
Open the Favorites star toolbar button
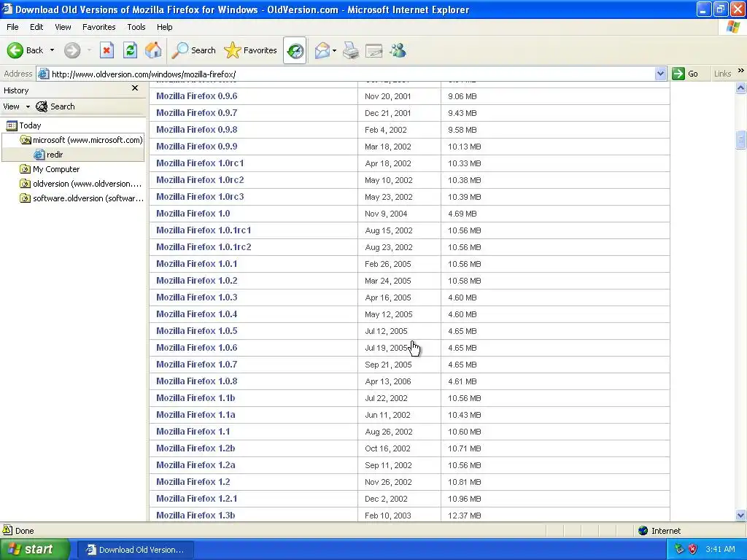click(x=250, y=50)
